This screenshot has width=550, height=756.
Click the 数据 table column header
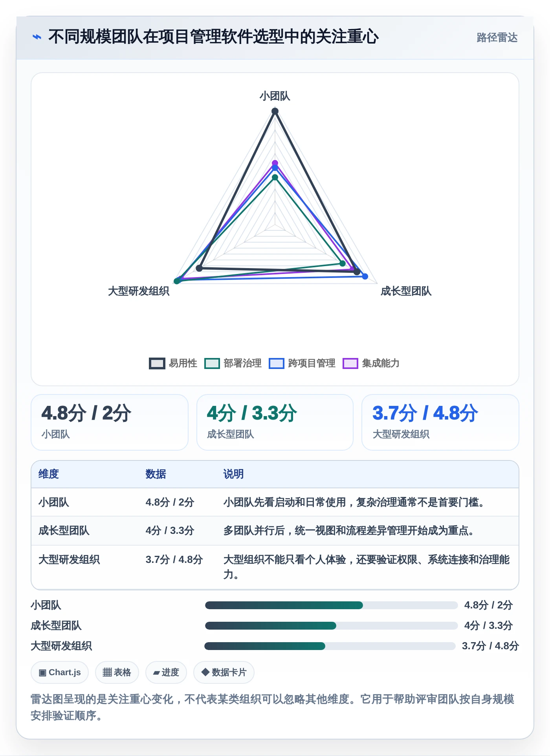coord(156,474)
